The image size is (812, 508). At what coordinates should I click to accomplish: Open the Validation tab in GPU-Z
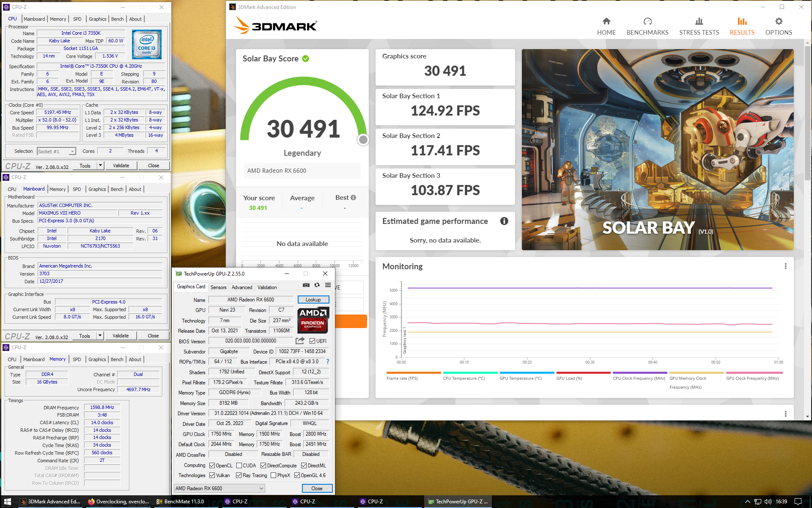[x=267, y=287]
